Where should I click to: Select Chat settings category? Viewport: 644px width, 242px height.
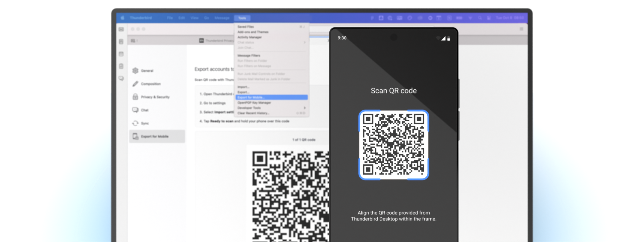[x=157, y=110]
